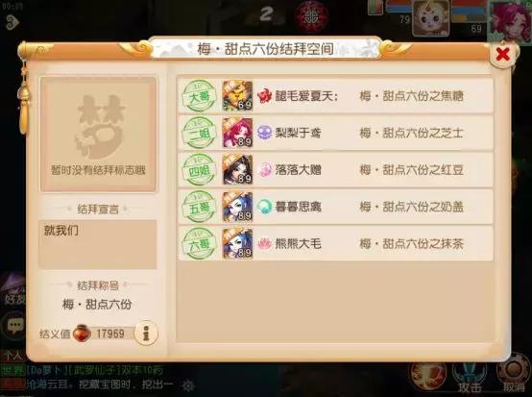The image size is (532, 397).
Task: Click the 四姐 rank badge
Action: point(199,170)
